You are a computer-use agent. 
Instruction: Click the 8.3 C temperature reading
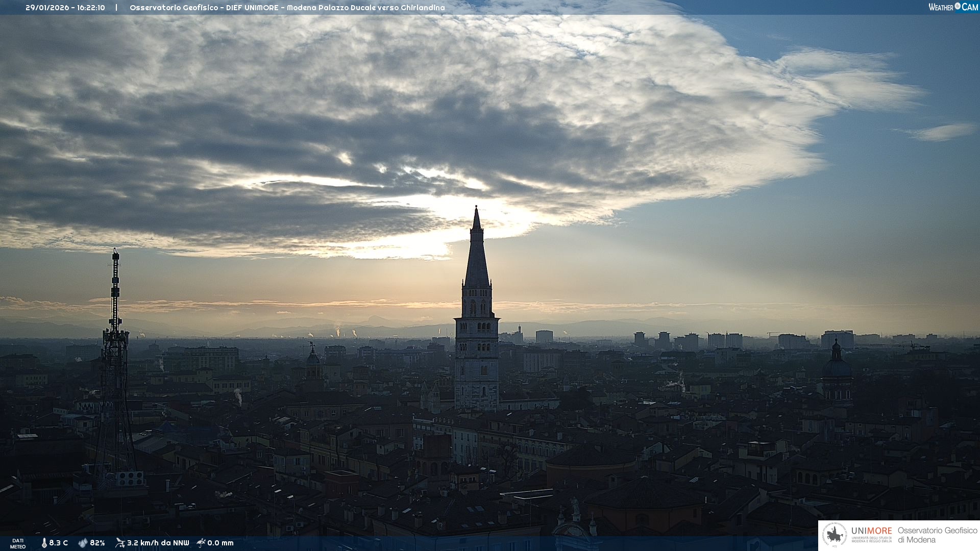tap(59, 543)
